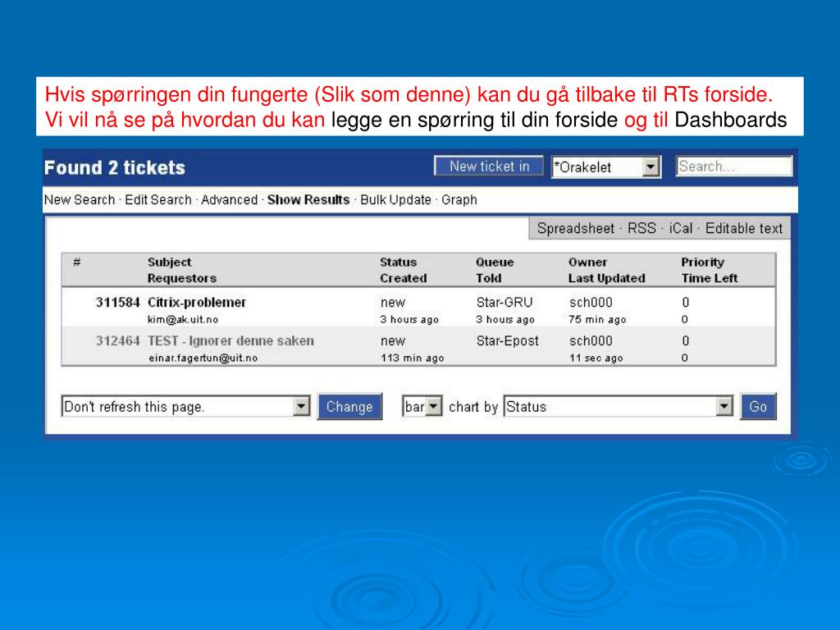Select Show Results tab
Viewport: 840px width, 630px height.
308,200
